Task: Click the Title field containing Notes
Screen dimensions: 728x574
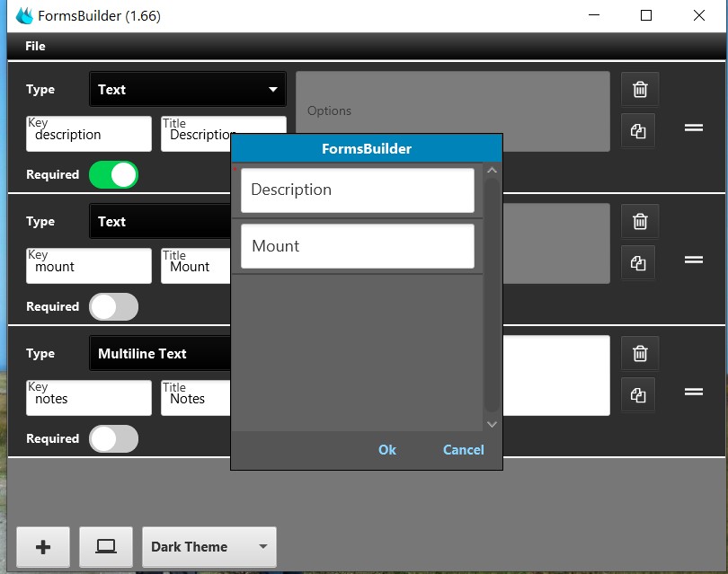Action: [x=196, y=398]
